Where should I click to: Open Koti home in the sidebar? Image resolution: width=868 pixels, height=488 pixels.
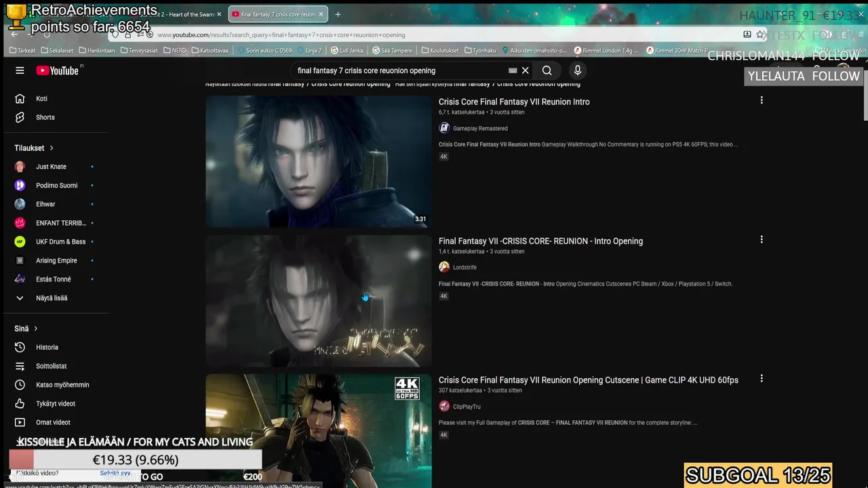point(54,99)
